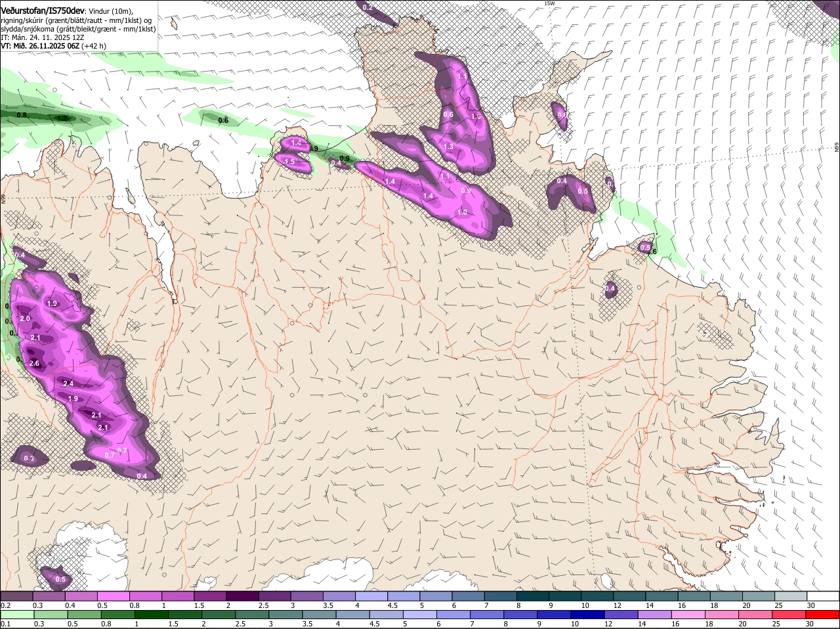Click the 0.2 label in the upper legend row

point(5,605)
